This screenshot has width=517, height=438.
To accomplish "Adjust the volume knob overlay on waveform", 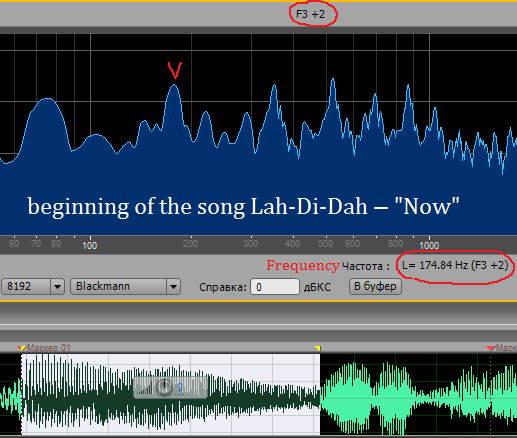I will [164, 387].
